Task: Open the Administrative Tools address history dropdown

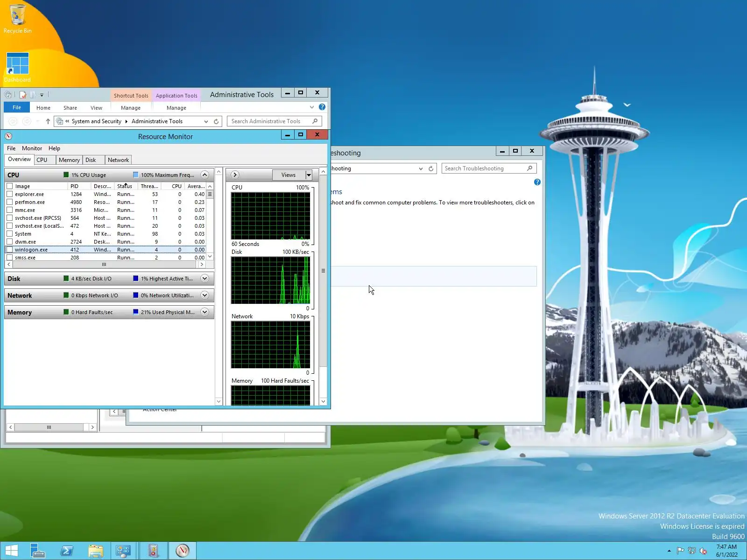Action: point(206,121)
